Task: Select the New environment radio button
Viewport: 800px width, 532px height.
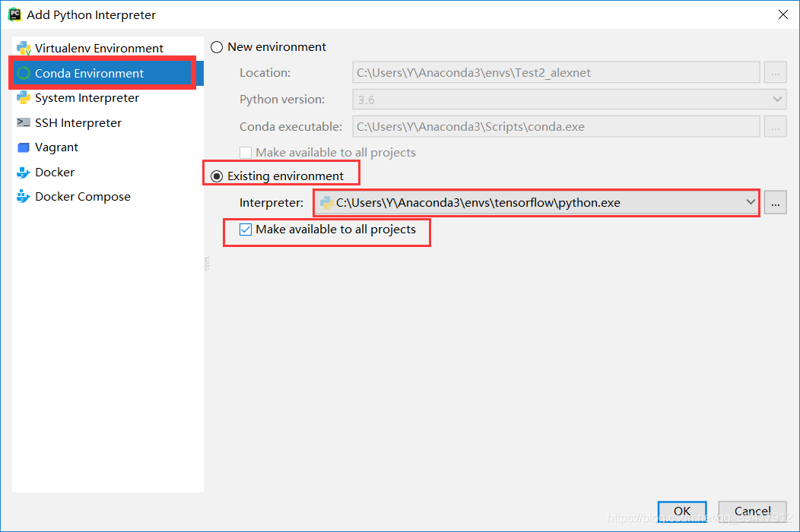Action: click(217, 46)
